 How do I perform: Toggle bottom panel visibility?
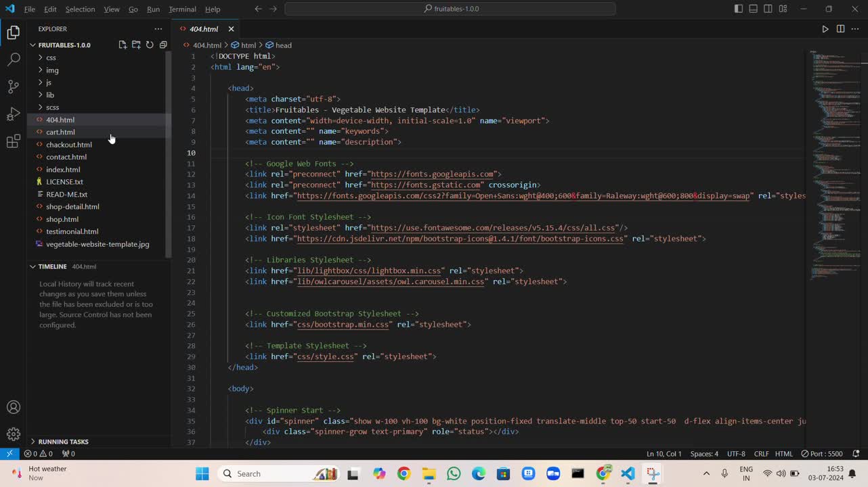753,9
